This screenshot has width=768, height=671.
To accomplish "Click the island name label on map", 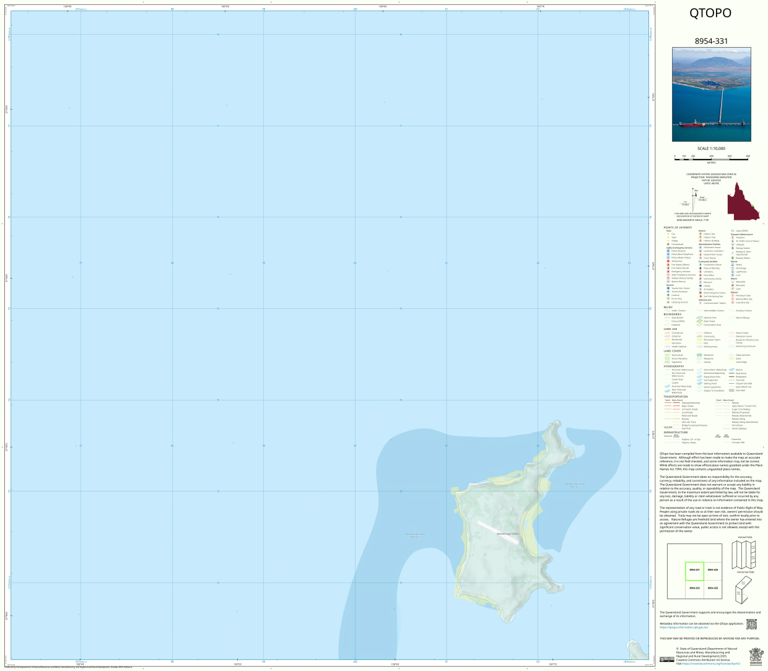I will pyautogui.click(x=507, y=533).
